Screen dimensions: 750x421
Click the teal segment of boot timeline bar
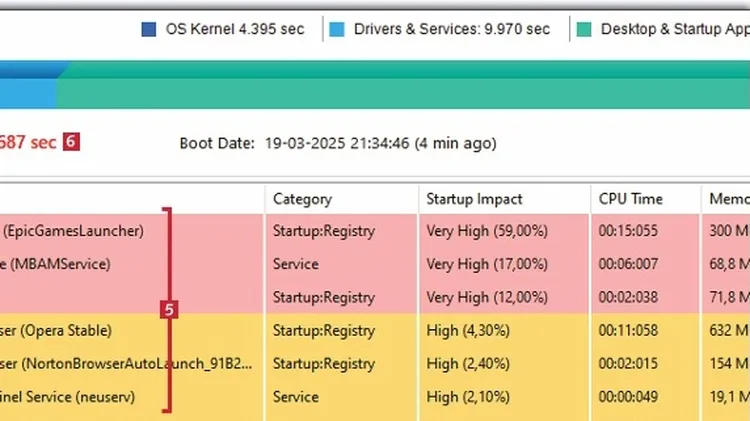400,90
